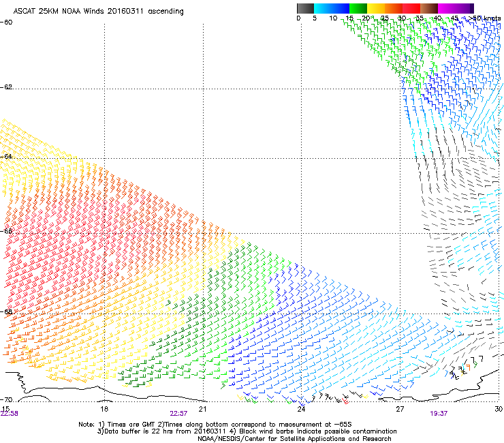Click the 'NOAA/NESDIS/Center for Satellite Applications and Research' credit
The width and height of the screenshot is (504, 443).
[294, 439]
